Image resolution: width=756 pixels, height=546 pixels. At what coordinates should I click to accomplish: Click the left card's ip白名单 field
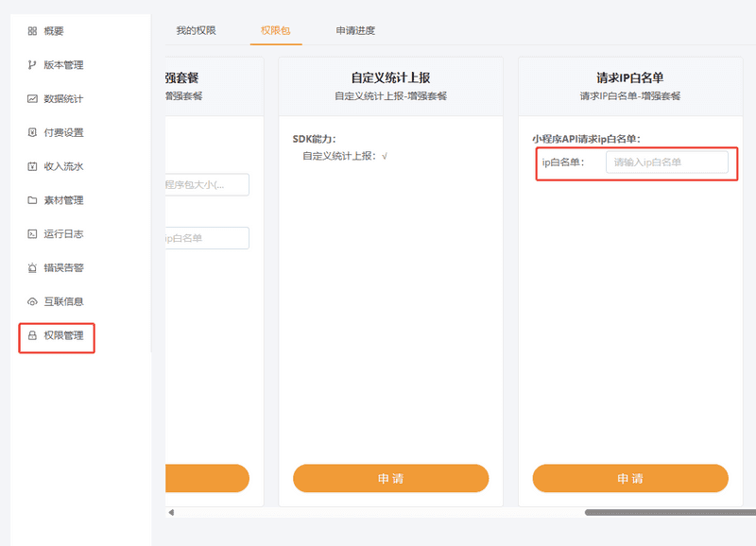tap(208, 238)
